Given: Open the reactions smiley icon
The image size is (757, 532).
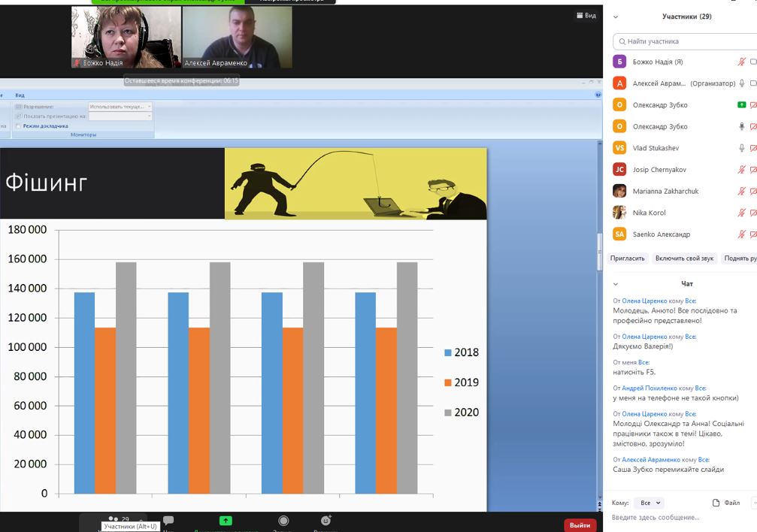Looking at the screenshot, I should click(326, 520).
